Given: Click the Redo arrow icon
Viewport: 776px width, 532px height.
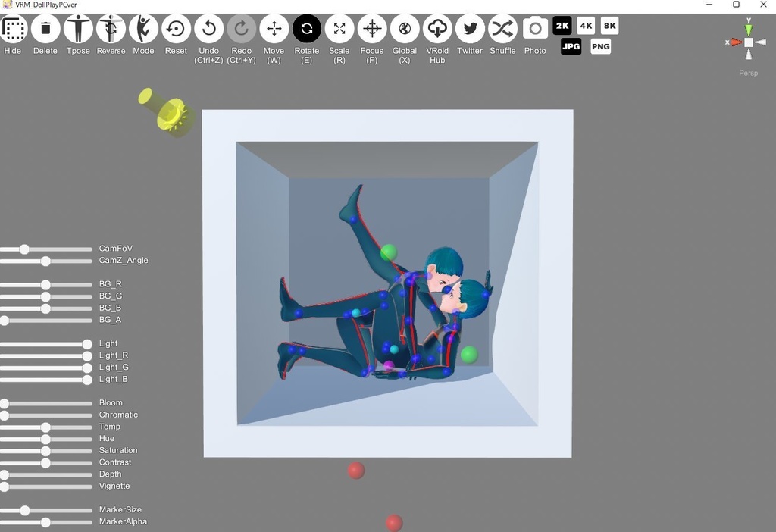Looking at the screenshot, I should pos(242,29).
